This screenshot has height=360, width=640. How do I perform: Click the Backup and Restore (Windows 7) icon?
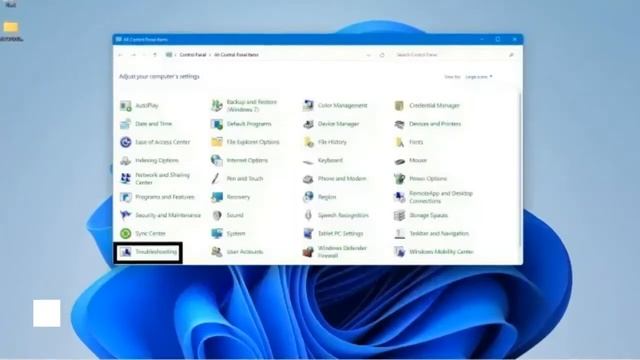217,106
